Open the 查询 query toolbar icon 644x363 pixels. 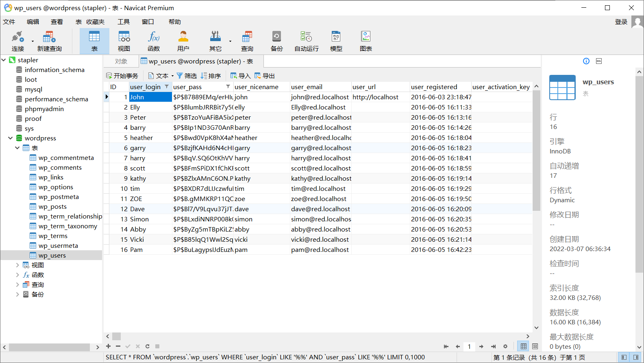pyautogui.click(x=247, y=41)
